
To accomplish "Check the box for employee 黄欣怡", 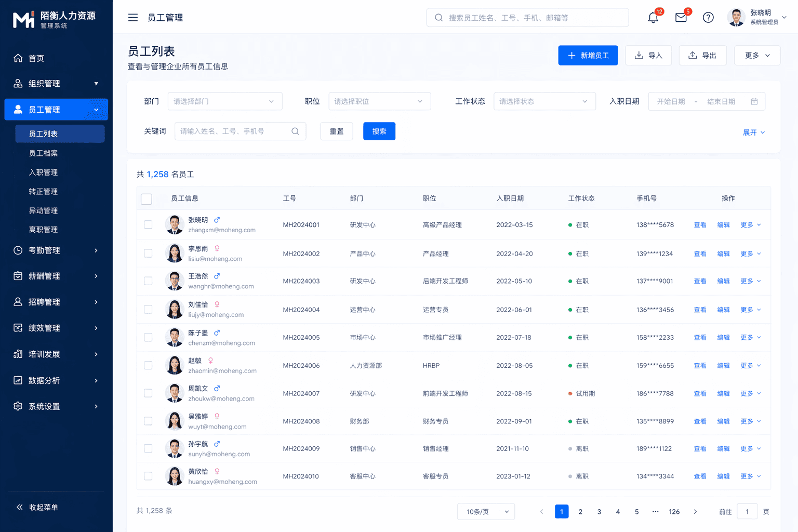I will (x=148, y=476).
